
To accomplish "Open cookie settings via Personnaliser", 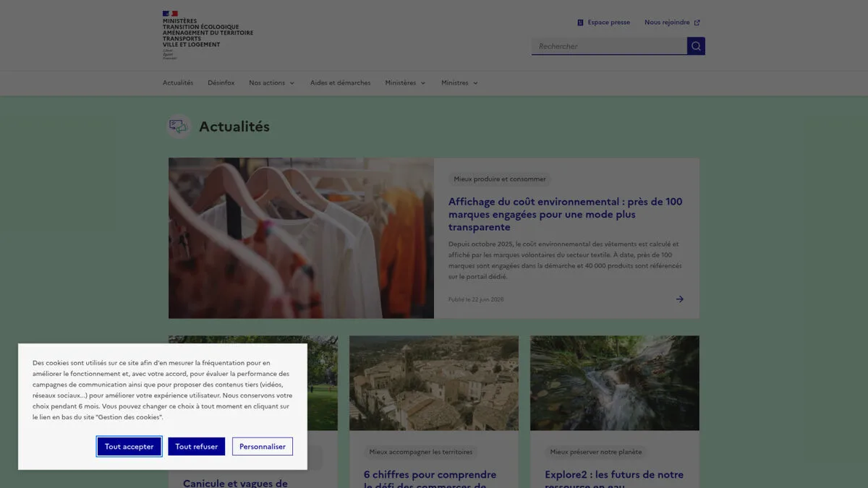I will pyautogui.click(x=263, y=447).
